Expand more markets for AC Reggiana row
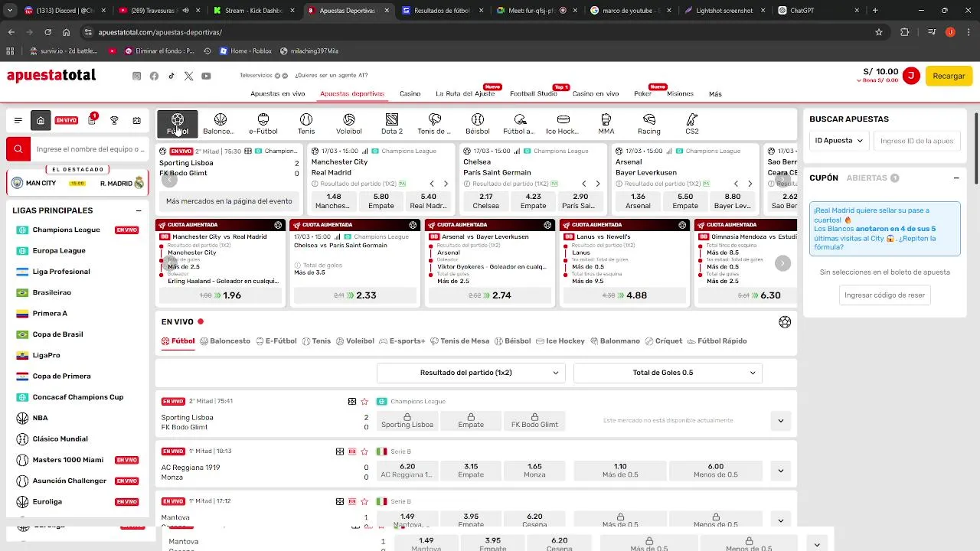This screenshot has width=980, height=551. coord(780,471)
